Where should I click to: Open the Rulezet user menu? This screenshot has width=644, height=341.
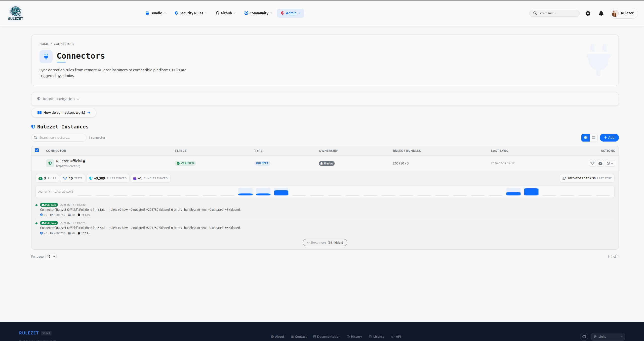click(624, 13)
